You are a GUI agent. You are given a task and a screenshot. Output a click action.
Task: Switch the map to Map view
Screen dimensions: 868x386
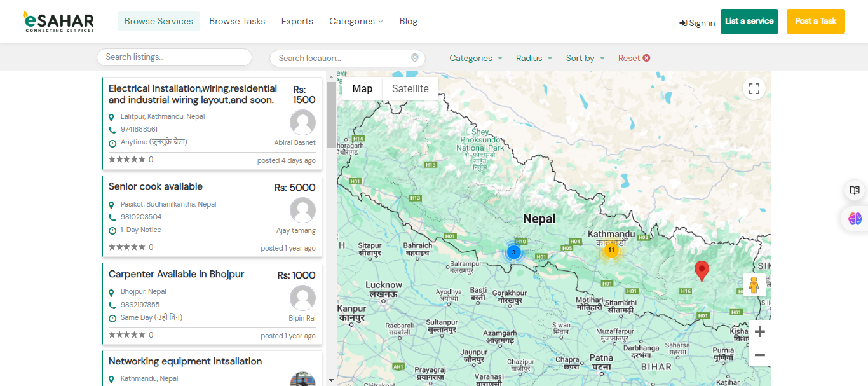tap(362, 88)
